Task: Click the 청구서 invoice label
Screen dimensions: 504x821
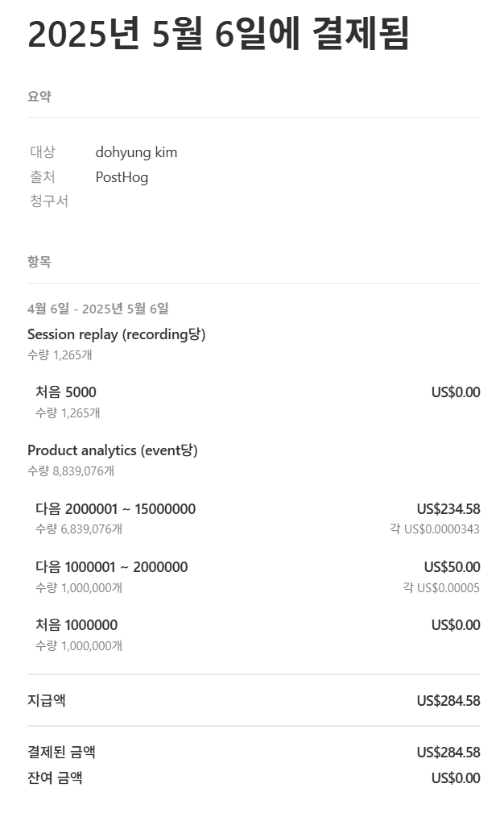Action: (x=49, y=201)
